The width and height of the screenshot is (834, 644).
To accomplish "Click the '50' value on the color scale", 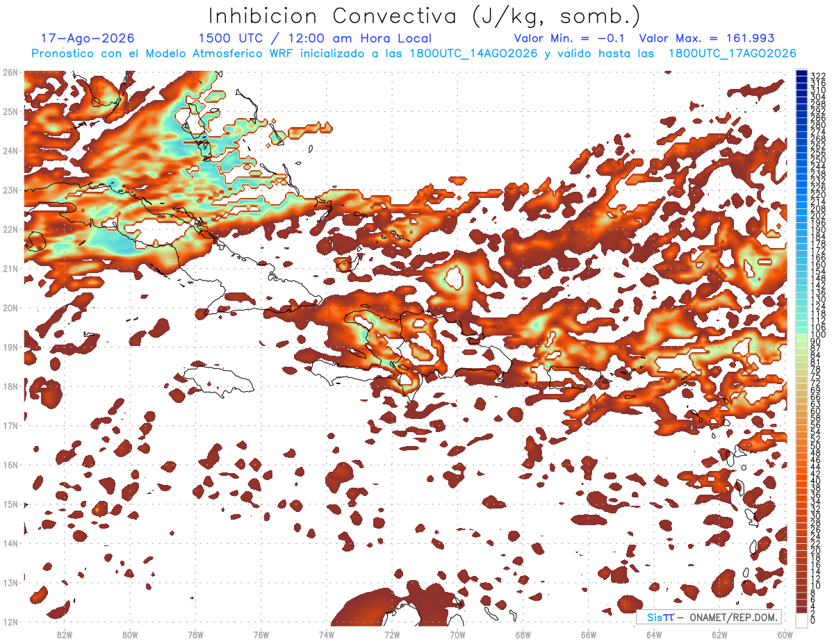I will click(815, 445).
